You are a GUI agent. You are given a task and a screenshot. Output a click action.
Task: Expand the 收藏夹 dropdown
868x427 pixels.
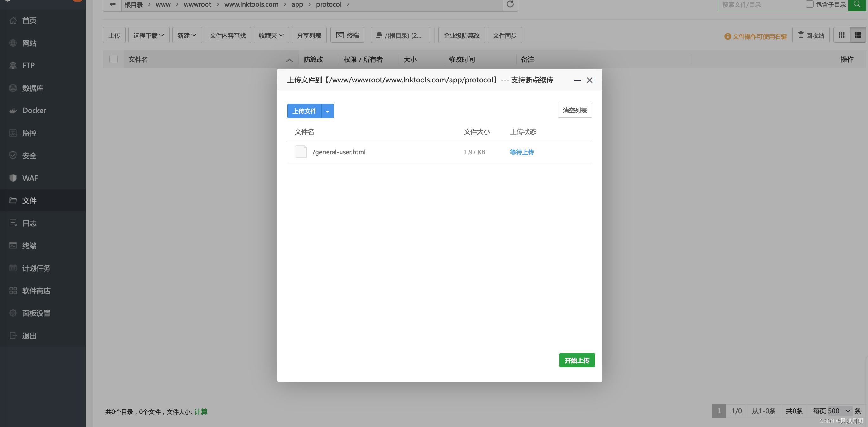coord(271,35)
